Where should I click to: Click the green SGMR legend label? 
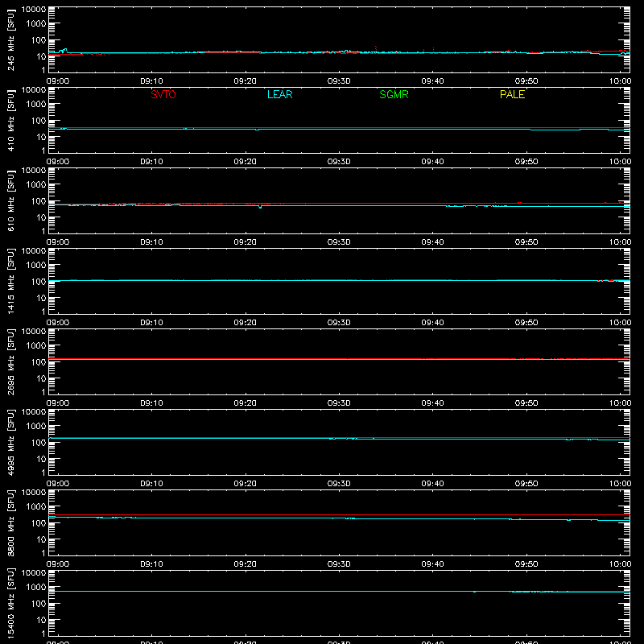pyautogui.click(x=394, y=94)
